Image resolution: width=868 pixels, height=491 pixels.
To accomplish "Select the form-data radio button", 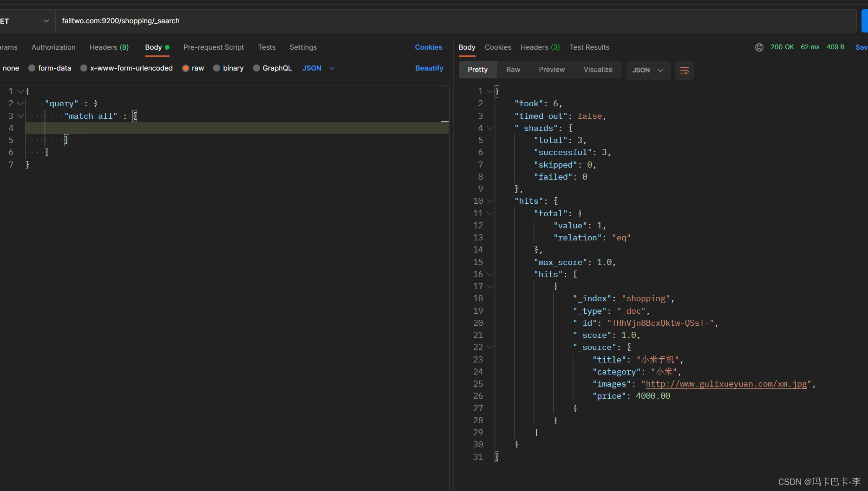I will (x=32, y=68).
